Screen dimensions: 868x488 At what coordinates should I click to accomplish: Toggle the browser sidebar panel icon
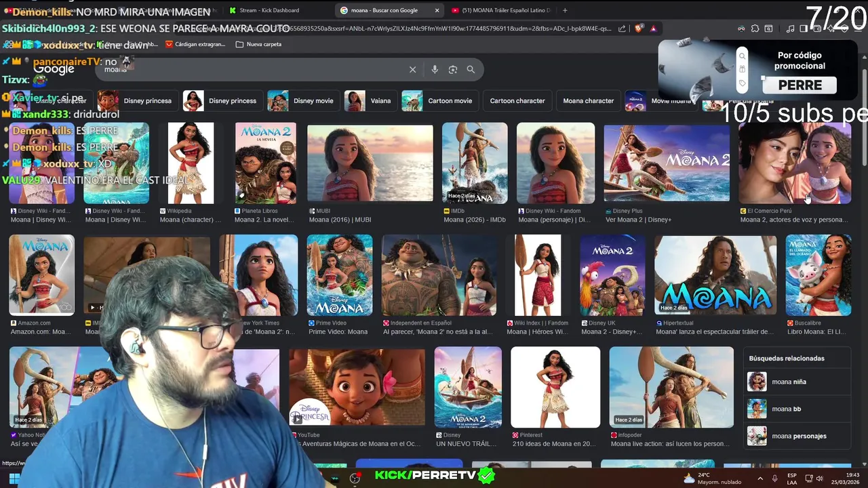point(803,28)
